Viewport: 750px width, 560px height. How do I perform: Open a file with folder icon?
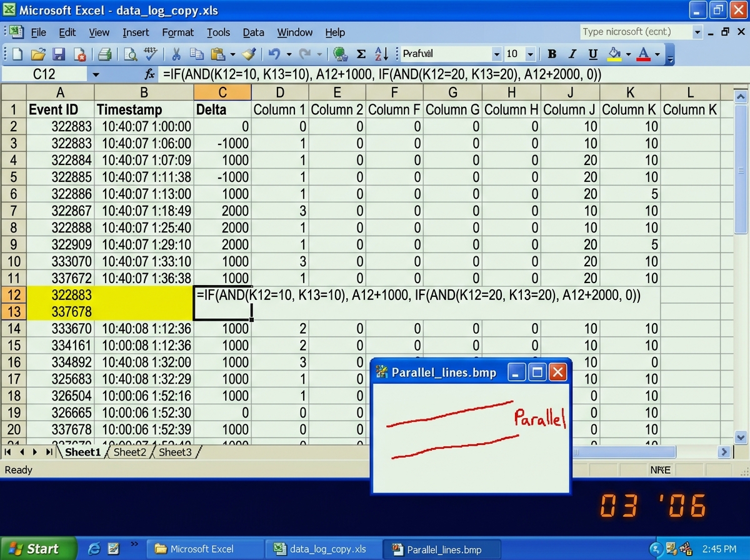click(x=37, y=54)
